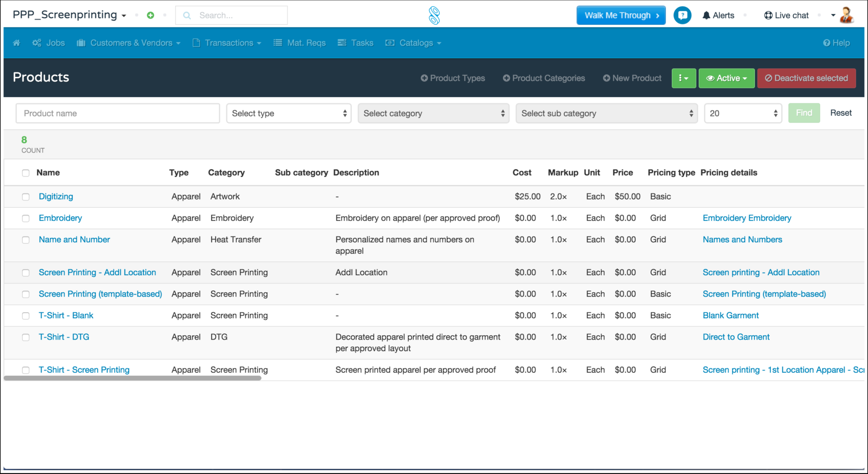Expand the Select category dropdown
Screen dimensions: 868x474
point(433,113)
